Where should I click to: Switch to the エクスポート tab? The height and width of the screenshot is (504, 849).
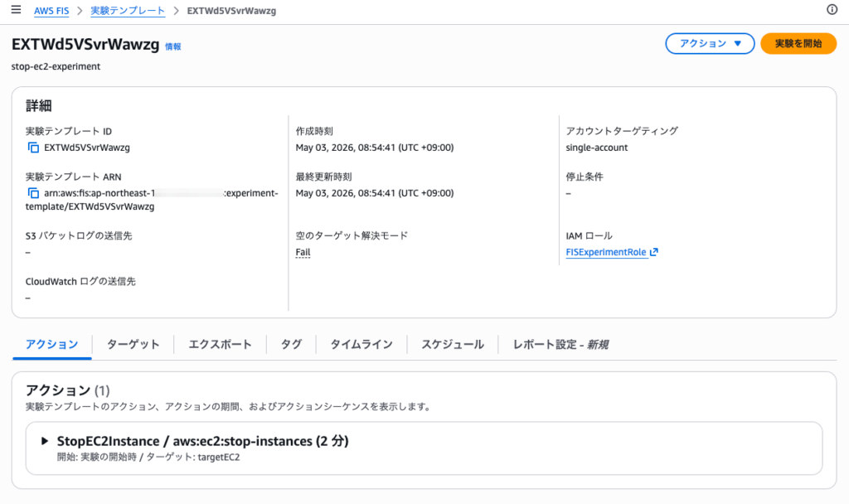(x=220, y=344)
